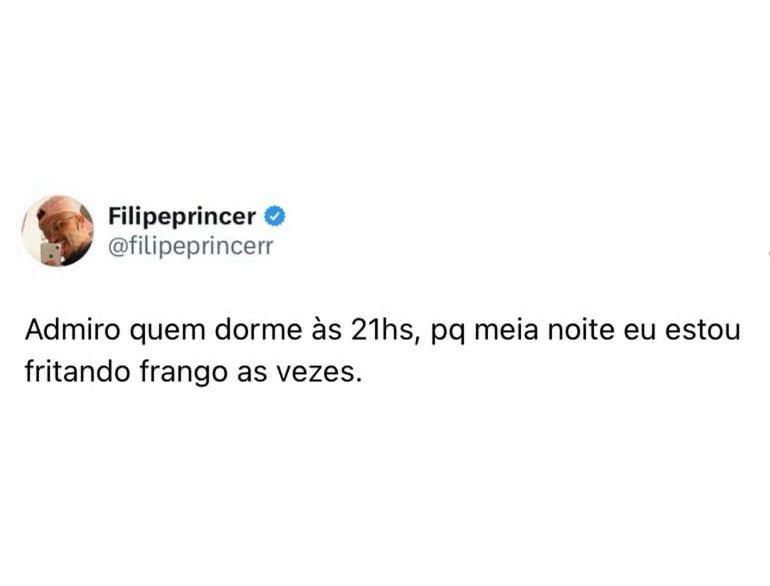Click the word "estou" ending first line
770x586 pixels.
[x=703, y=331]
